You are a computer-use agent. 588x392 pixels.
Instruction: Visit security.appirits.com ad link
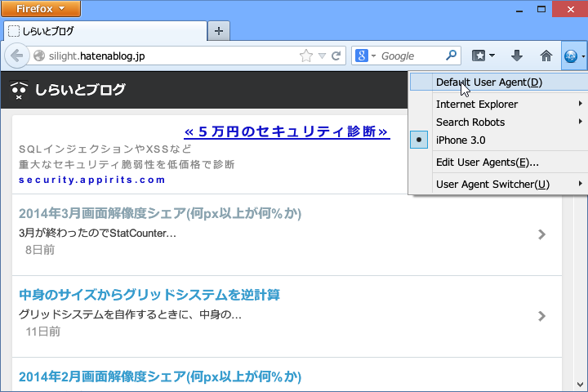coord(92,180)
